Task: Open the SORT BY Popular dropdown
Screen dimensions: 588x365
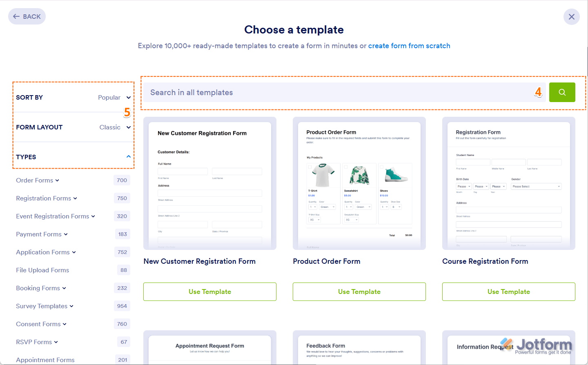Action: [x=114, y=98]
